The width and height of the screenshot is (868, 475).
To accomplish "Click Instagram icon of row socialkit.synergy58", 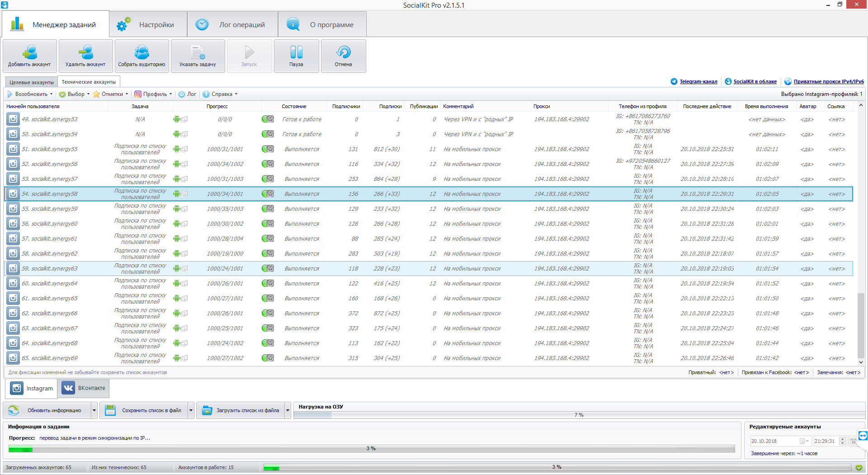I will (x=13, y=194).
